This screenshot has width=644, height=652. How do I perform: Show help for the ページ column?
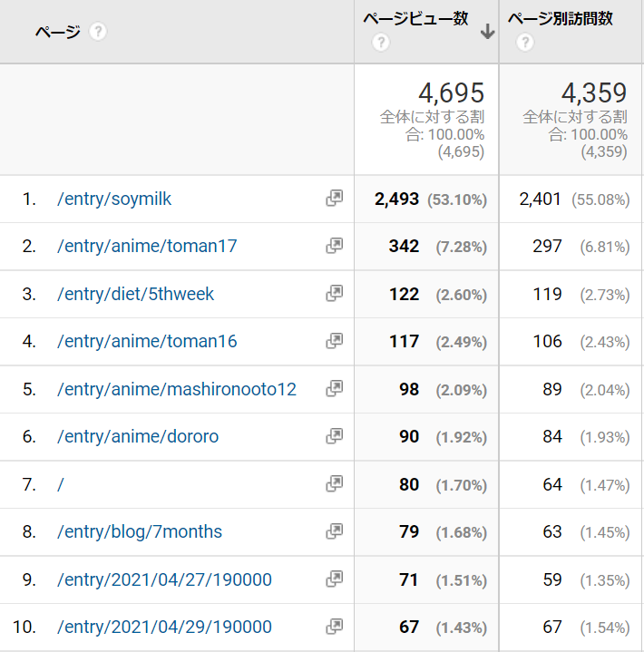click(x=98, y=32)
